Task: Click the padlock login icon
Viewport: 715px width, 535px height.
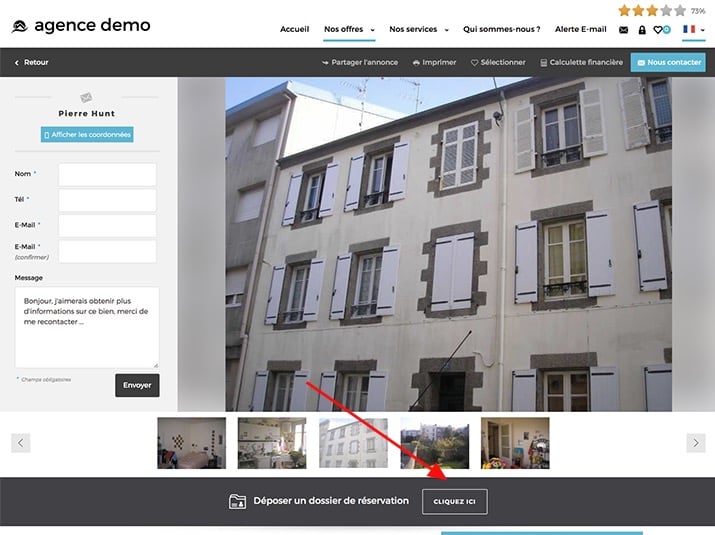Action: pyautogui.click(x=642, y=30)
